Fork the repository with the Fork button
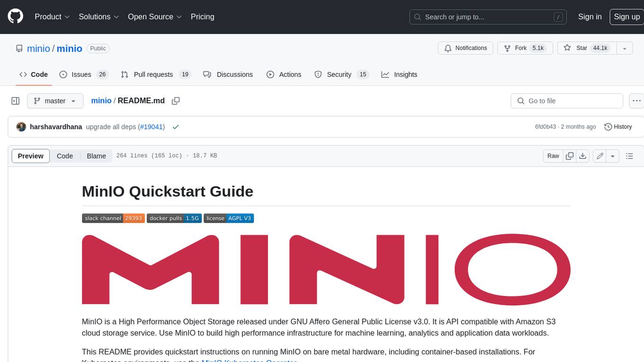644x362 pixels. 525,48
